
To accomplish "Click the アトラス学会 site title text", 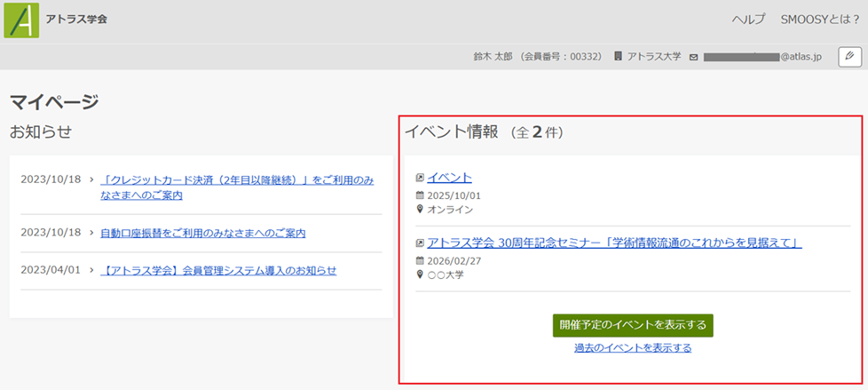I will click(x=76, y=20).
